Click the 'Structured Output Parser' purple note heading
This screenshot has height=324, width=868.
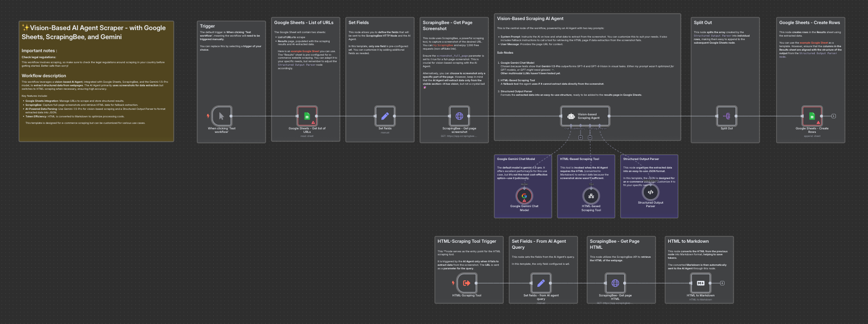point(641,159)
